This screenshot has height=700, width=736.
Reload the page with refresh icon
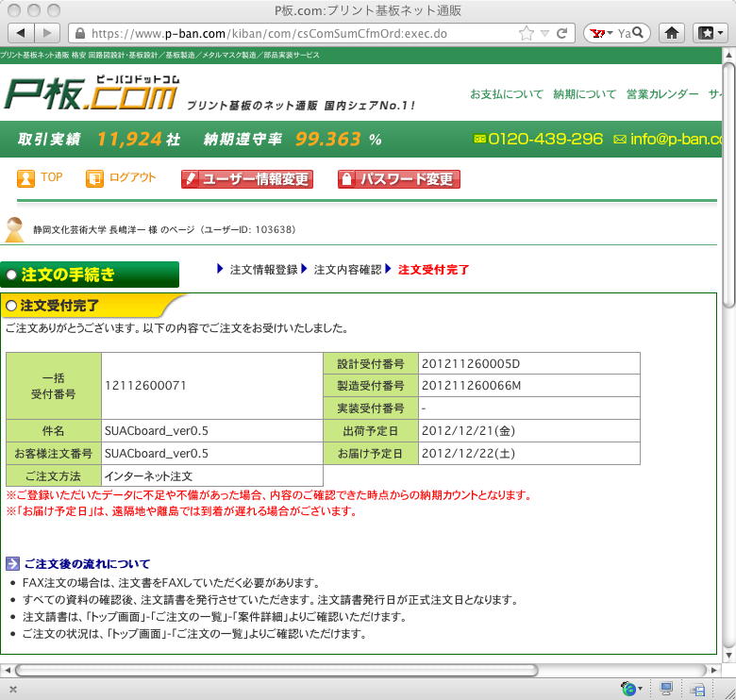(x=561, y=33)
